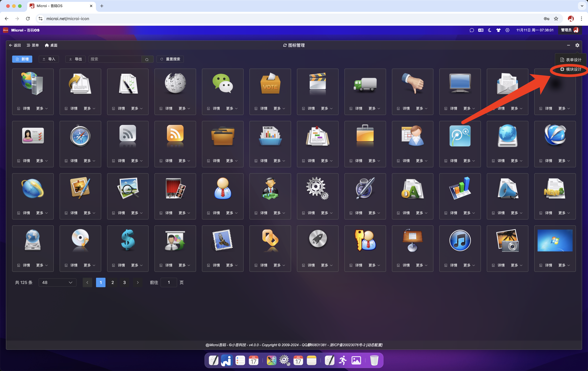The image size is (588, 371).
Task: Click the language switch icon in header
Action: point(481,30)
